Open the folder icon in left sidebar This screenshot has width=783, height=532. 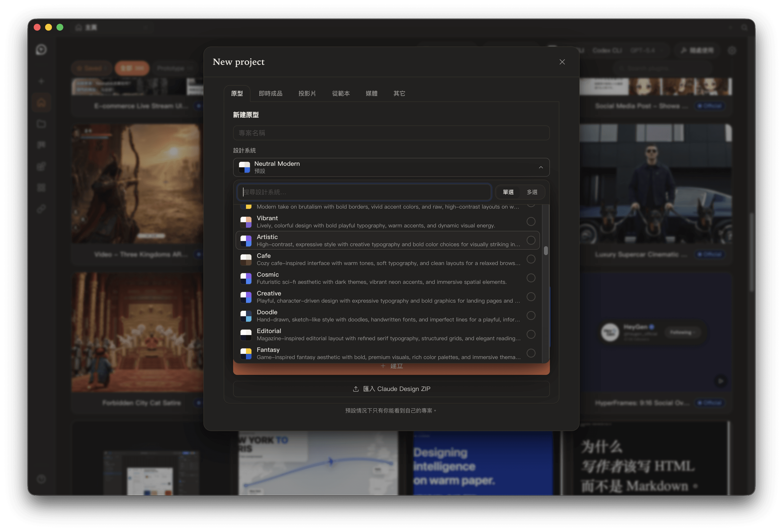click(x=41, y=124)
